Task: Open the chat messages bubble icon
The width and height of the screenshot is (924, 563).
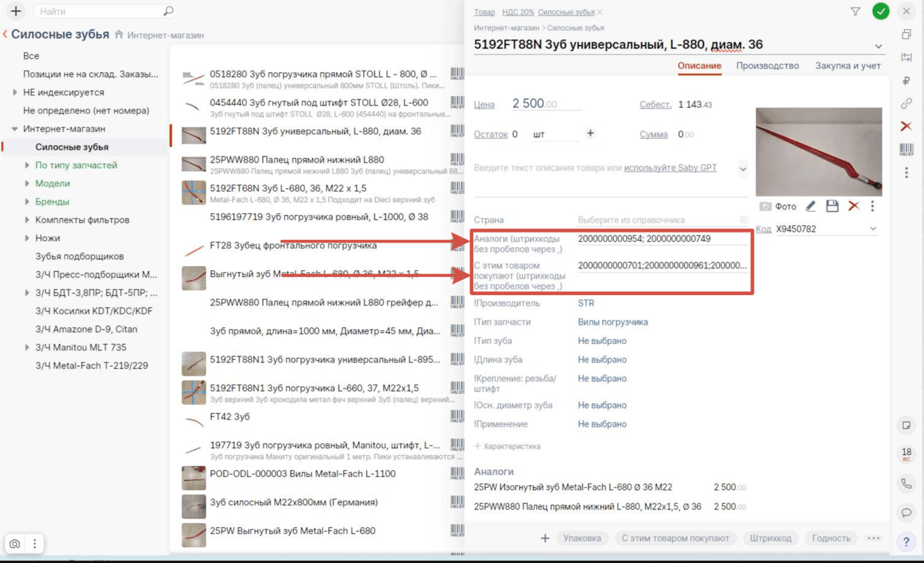Action: coord(906,512)
